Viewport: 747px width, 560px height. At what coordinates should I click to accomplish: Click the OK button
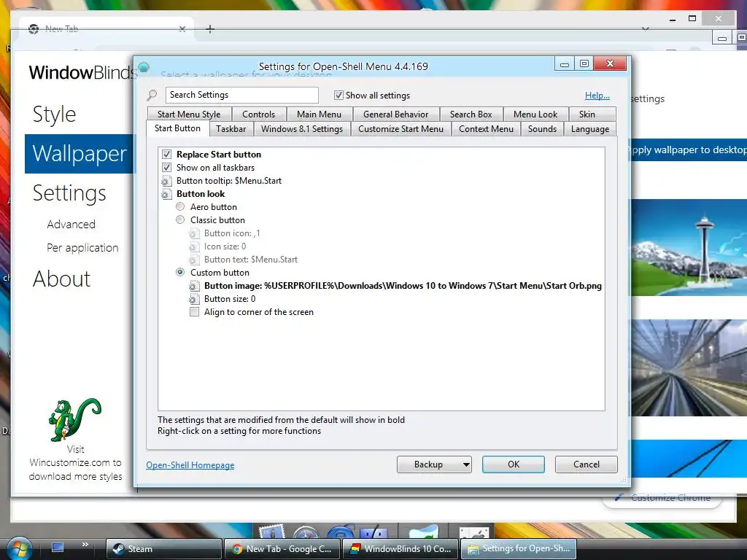click(x=514, y=464)
